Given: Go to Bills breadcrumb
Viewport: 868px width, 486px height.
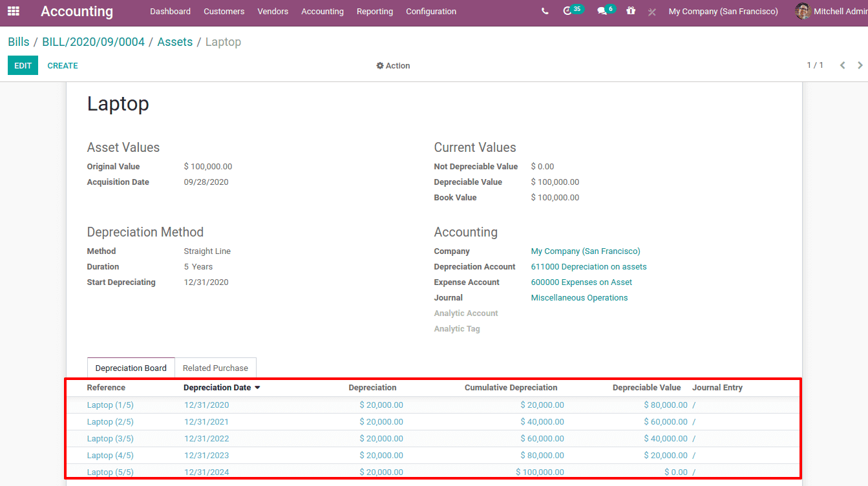Looking at the screenshot, I should coord(19,42).
